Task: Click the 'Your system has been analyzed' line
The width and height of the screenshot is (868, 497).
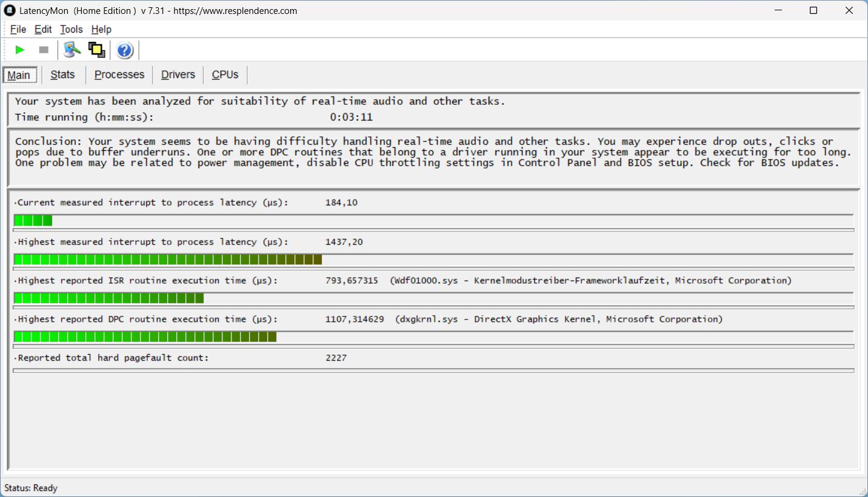Action: point(260,101)
